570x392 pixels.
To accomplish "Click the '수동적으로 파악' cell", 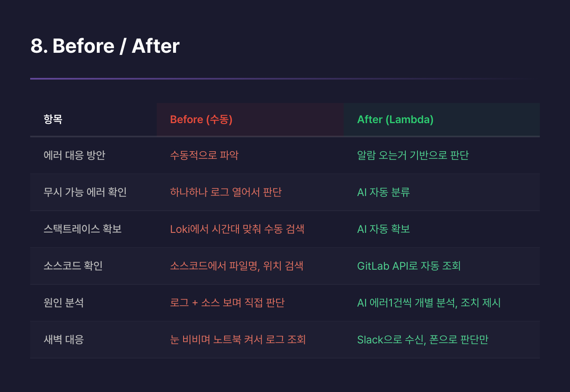I will [204, 155].
